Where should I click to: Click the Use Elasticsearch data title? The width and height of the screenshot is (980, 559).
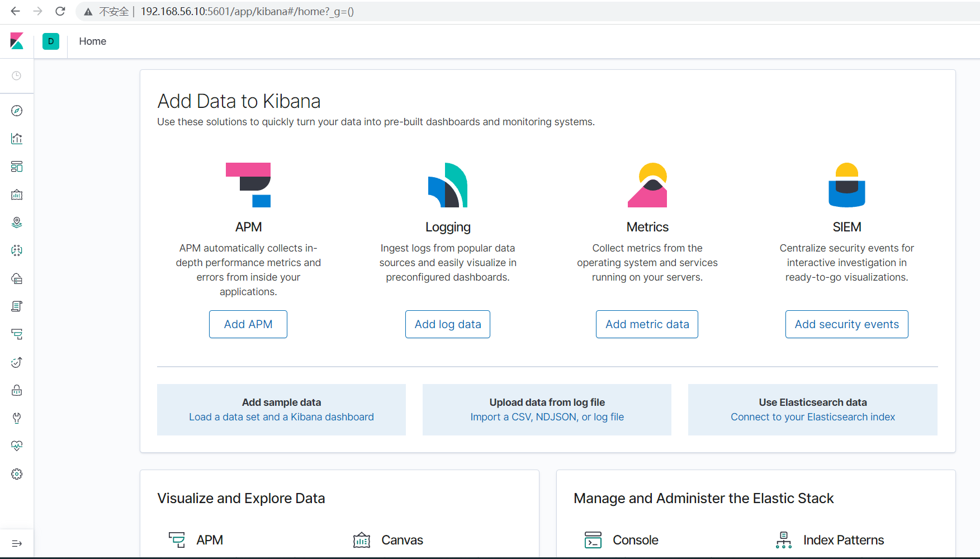[x=813, y=402]
